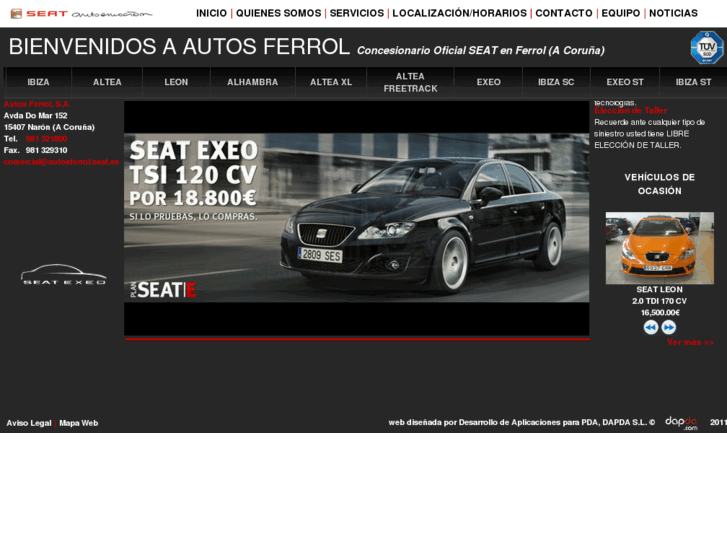
Task: Click the orange SEAT Leon thumbnail photo
Action: click(660, 248)
